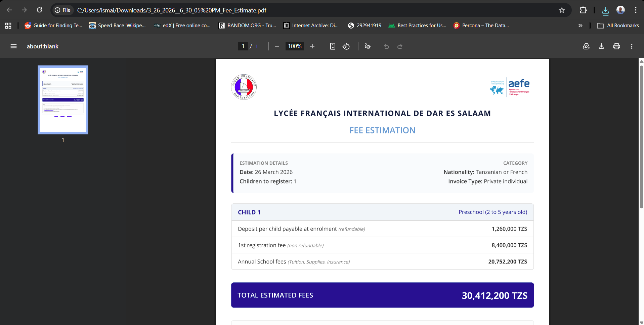
Task: Click the vertical scrollbar thumb
Action: 641,137
